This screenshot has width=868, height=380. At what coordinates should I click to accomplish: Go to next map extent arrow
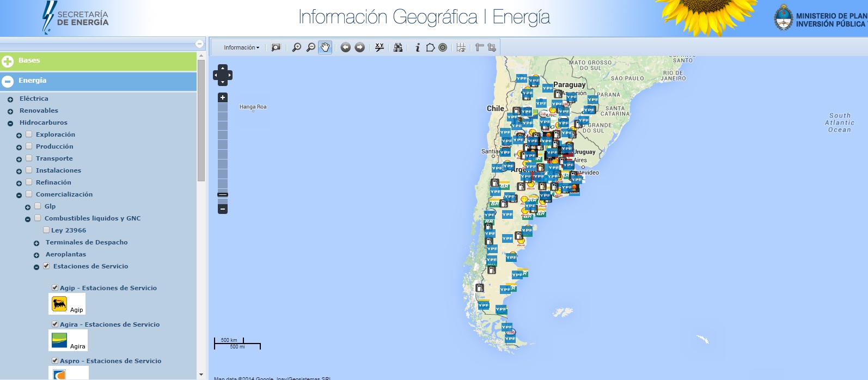[x=359, y=47]
